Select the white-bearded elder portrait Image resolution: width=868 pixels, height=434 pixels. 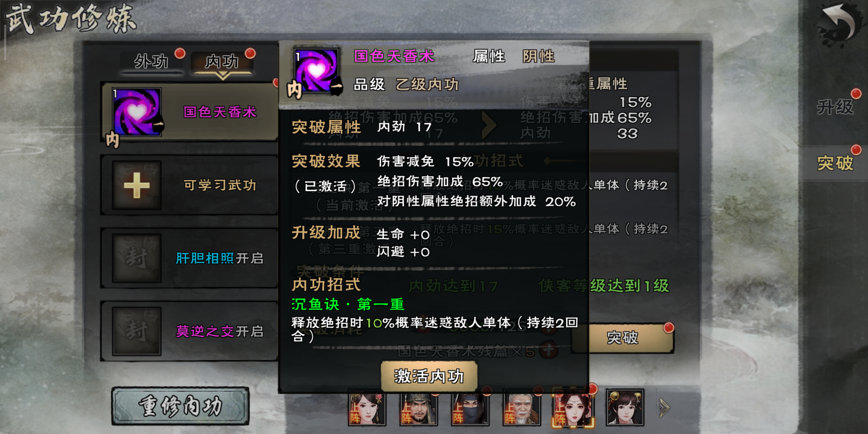pyautogui.click(x=521, y=408)
